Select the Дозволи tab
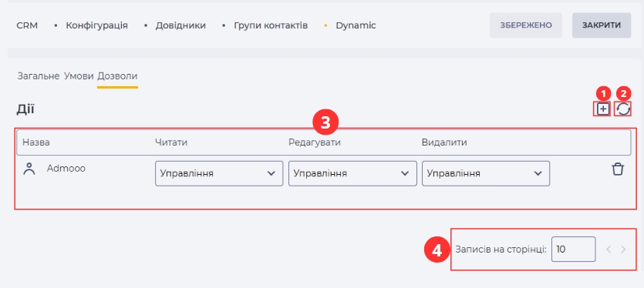 pos(117,76)
